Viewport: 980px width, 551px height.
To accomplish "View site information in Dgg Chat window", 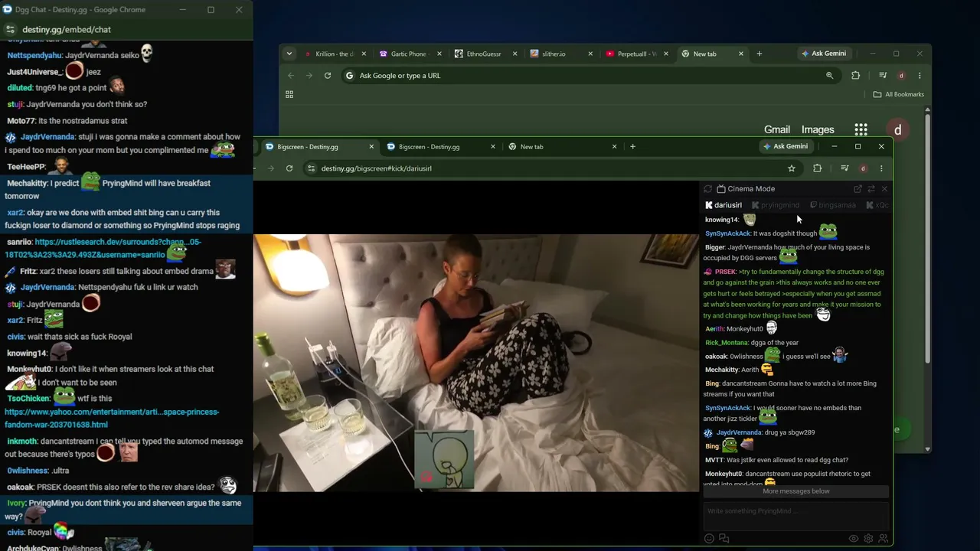I will pyautogui.click(x=11, y=29).
